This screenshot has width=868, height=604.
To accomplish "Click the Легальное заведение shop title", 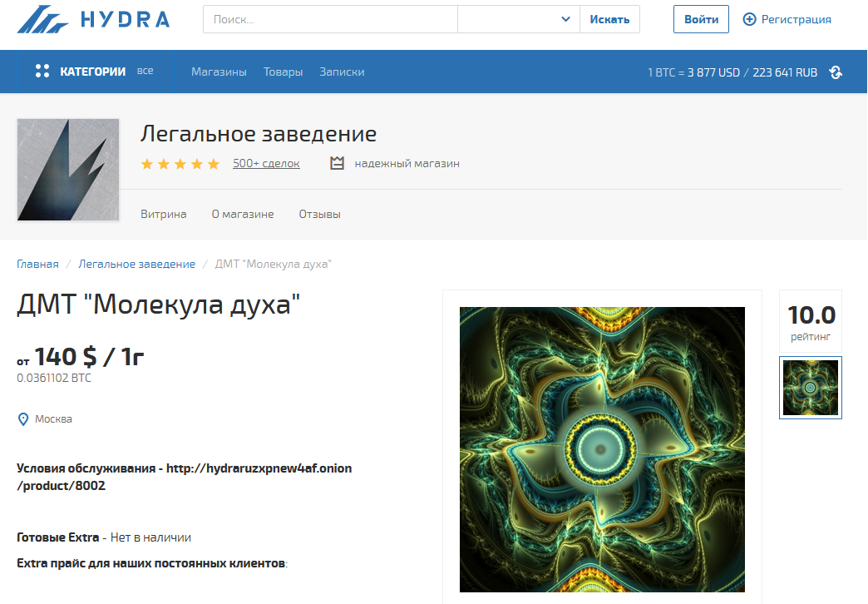I will pos(259,134).
